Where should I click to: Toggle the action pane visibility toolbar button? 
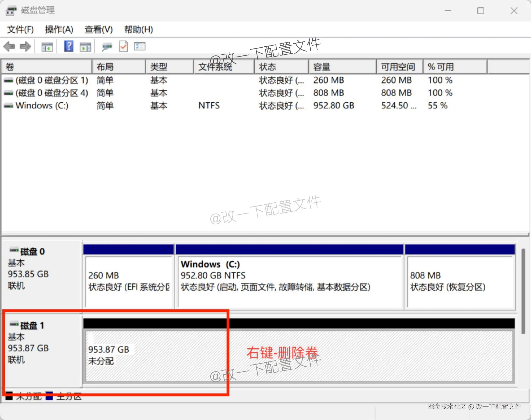86,47
